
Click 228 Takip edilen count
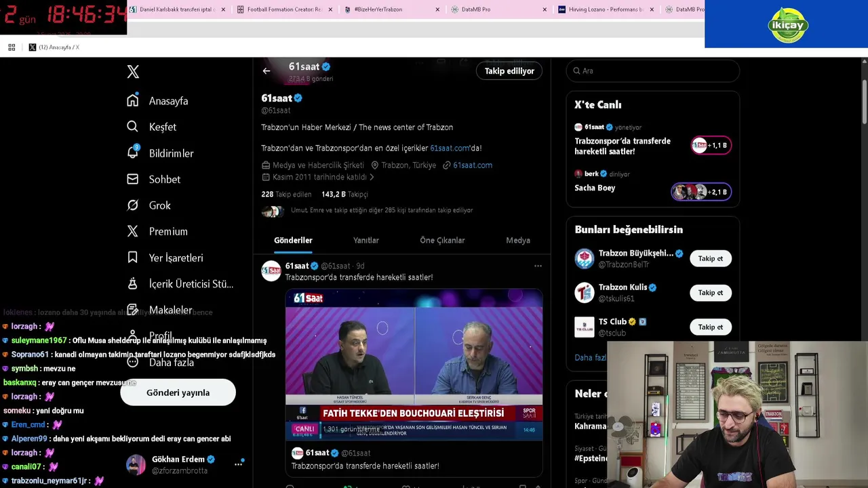pyautogui.click(x=286, y=194)
